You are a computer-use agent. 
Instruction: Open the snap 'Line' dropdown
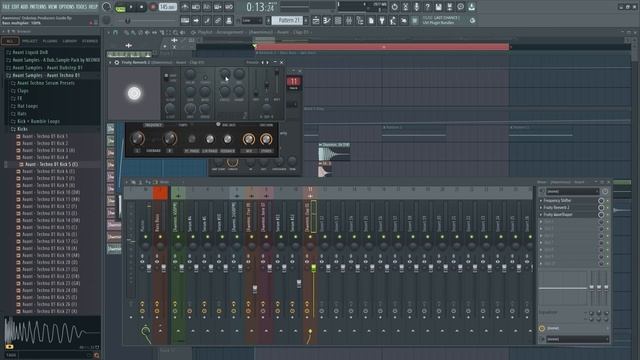[x=252, y=20]
